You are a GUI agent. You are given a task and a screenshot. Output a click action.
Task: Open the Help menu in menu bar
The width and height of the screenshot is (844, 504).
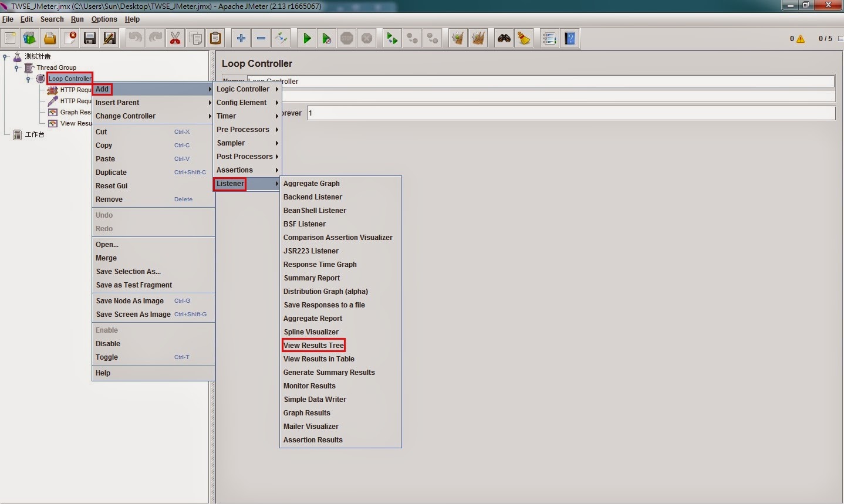tap(132, 19)
